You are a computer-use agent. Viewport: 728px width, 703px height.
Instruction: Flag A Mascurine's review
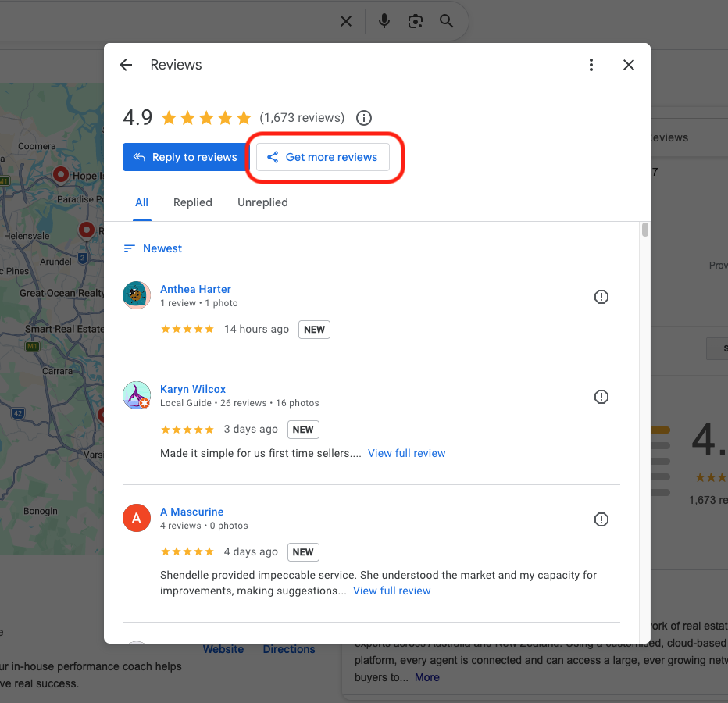click(x=601, y=519)
